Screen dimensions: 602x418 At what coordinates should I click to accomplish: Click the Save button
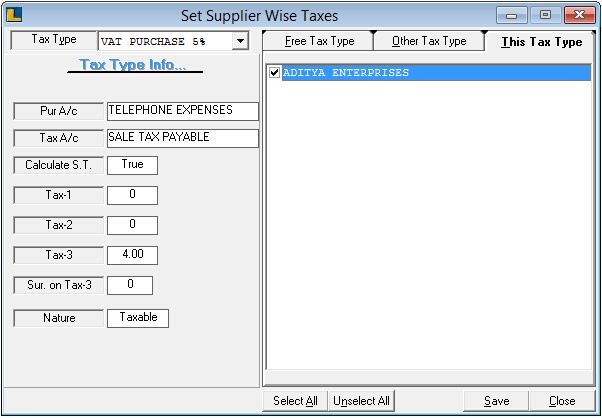[x=496, y=401]
